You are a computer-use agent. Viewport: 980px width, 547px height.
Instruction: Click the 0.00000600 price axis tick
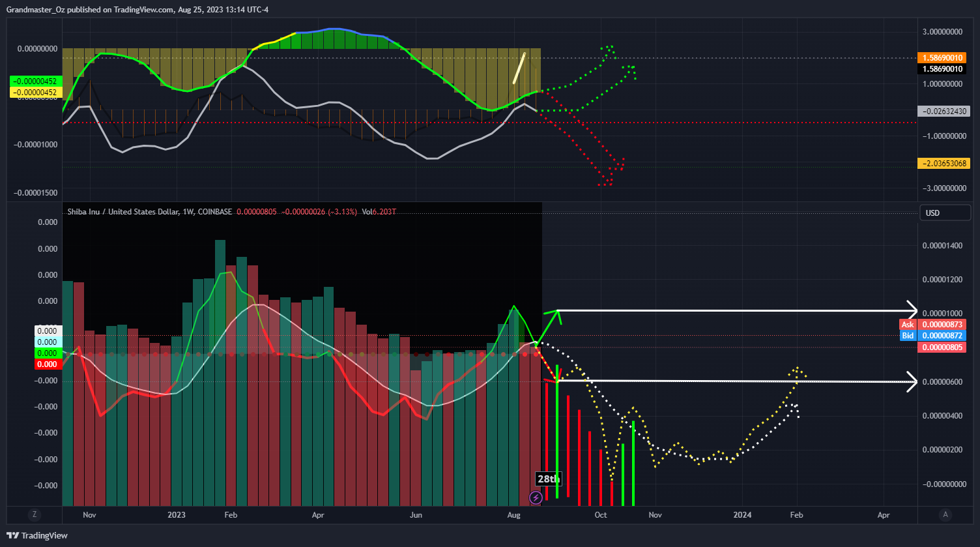point(944,382)
